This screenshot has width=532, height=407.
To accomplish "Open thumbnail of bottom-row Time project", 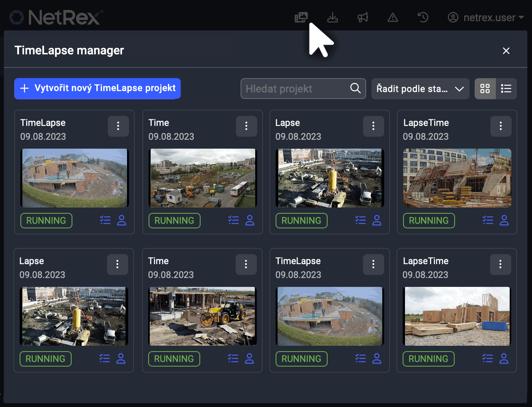I will pos(202,316).
